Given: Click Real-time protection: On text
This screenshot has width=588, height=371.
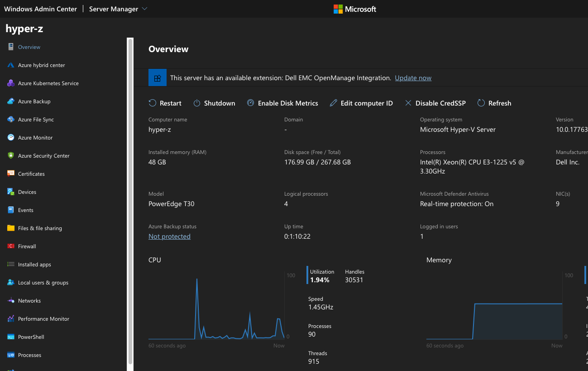Looking at the screenshot, I should (x=457, y=204).
